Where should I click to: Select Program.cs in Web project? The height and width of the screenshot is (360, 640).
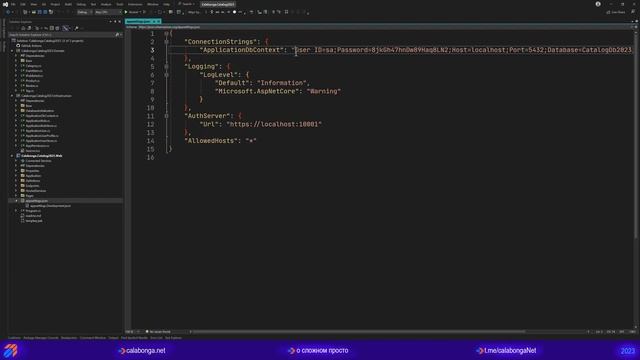click(33, 211)
